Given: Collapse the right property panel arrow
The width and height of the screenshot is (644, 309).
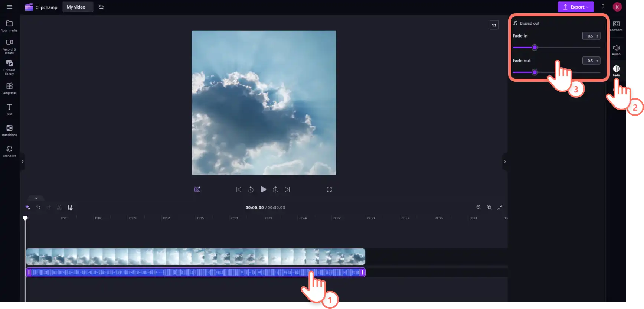Looking at the screenshot, I should [505, 162].
